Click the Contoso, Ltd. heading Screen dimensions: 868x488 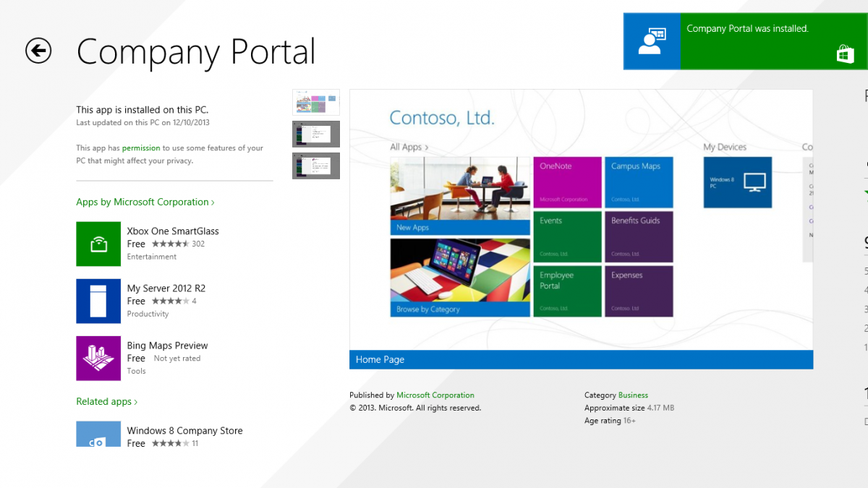pos(442,118)
